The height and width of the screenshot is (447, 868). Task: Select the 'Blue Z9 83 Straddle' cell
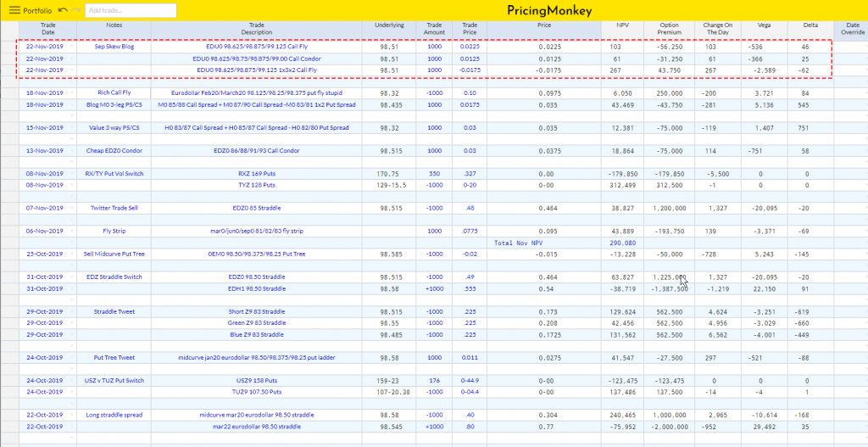tap(256, 334)
